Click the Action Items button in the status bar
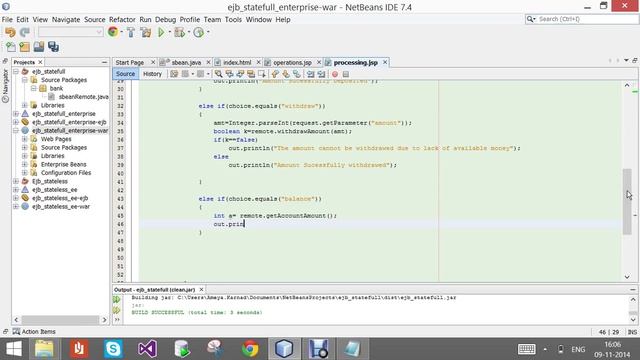The width and height of the screenshot is (640, 360). 34,331
